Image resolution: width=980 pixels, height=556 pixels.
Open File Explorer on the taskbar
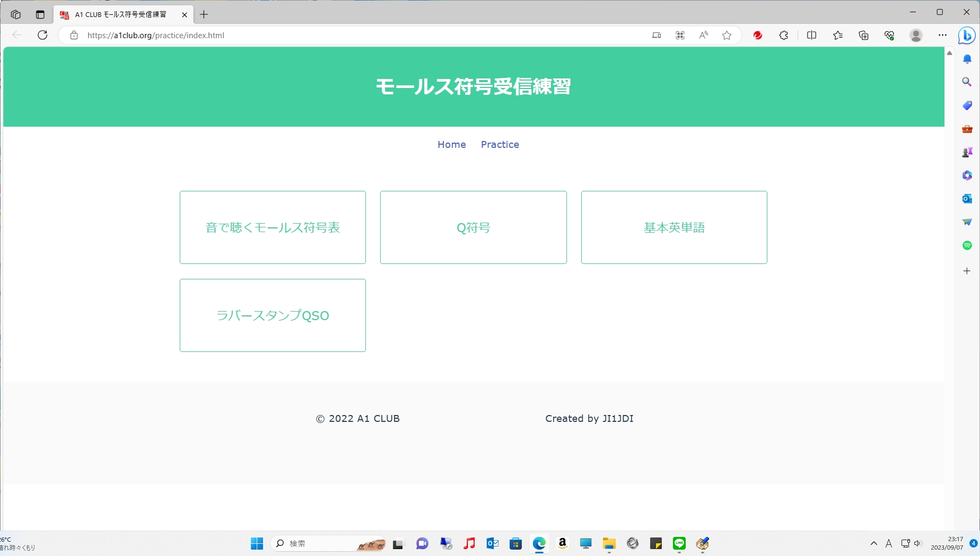point(609,543)
